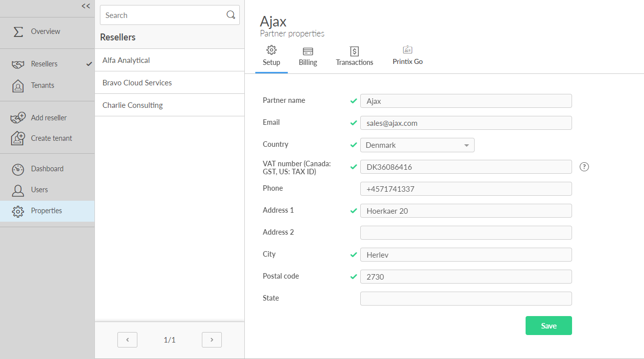This screenshot has height=359, width=644.
Task: Click the VAT number help icon
Action: point(584,167)
